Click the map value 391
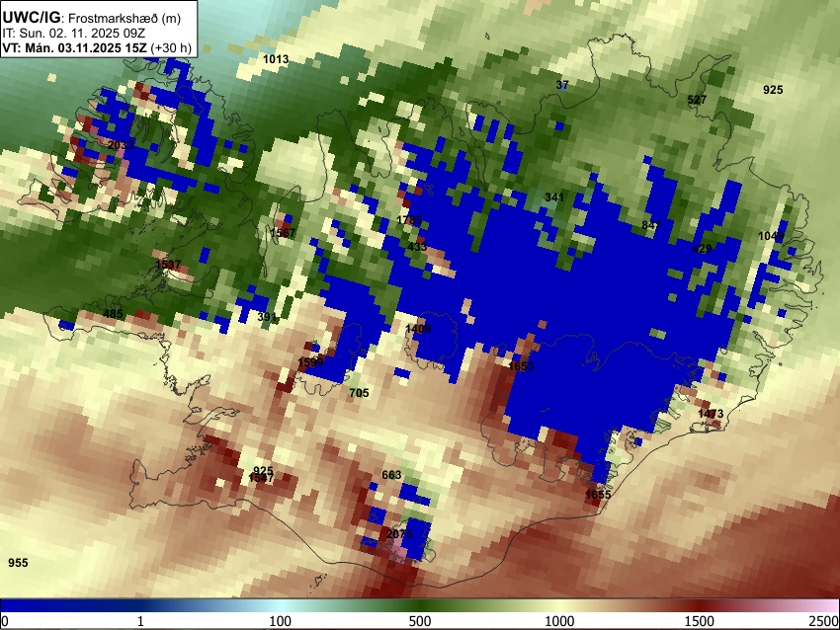Screen dimensions: 840x630 coord(267,317)
